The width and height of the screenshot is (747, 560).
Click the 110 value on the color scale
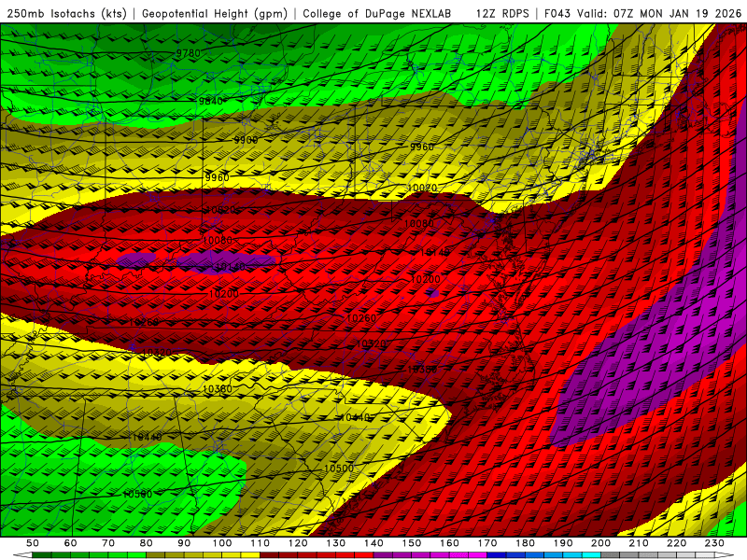[261, 543]
